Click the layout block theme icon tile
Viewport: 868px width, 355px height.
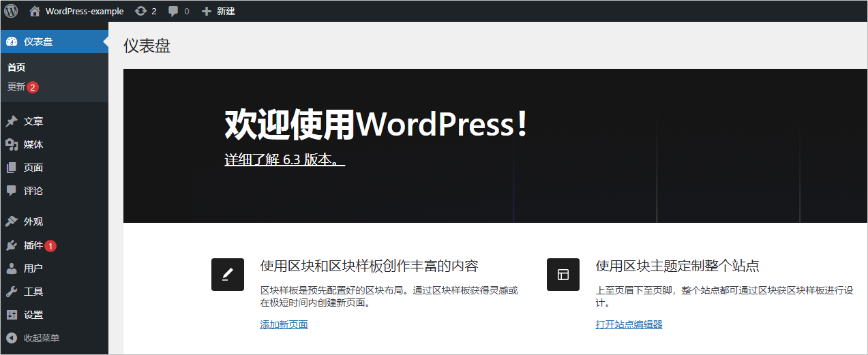pos(563,275)
